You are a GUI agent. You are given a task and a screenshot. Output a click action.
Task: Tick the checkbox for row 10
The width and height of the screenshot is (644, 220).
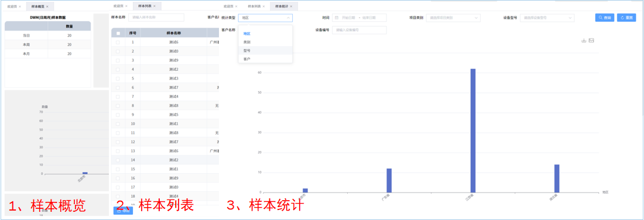118,123
